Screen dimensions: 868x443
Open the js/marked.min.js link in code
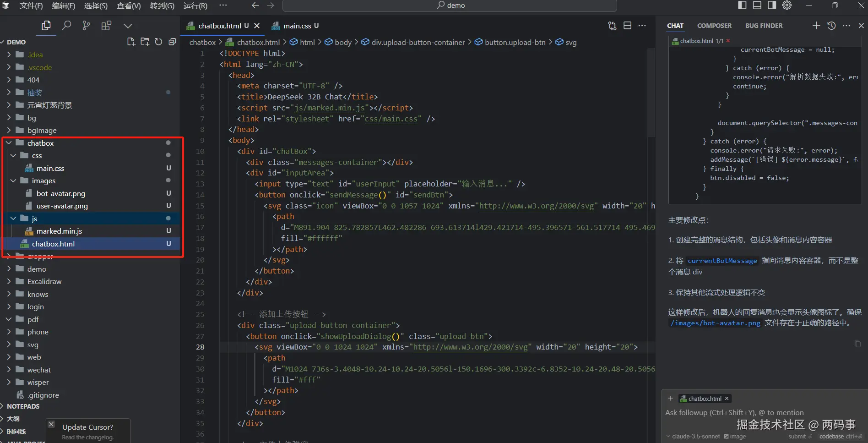[x=329, y=108]
